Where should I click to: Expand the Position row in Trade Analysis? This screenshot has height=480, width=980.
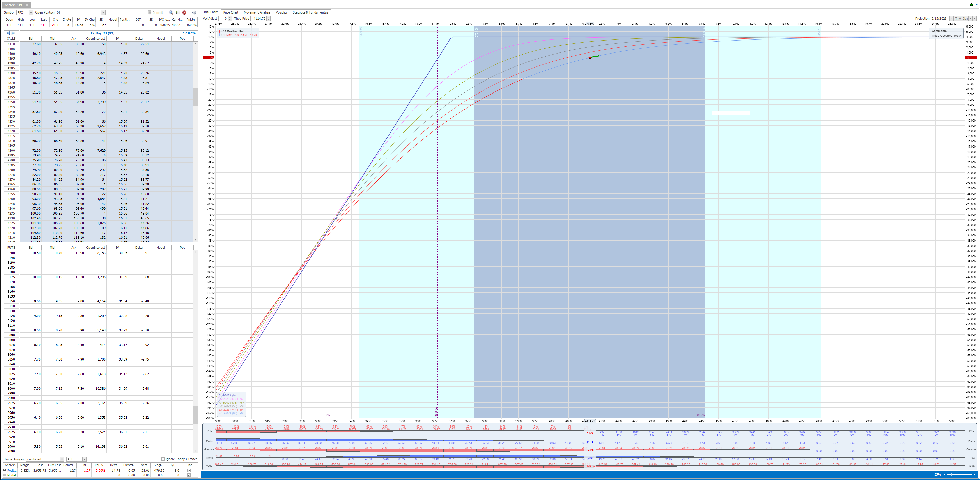point(5,471)
